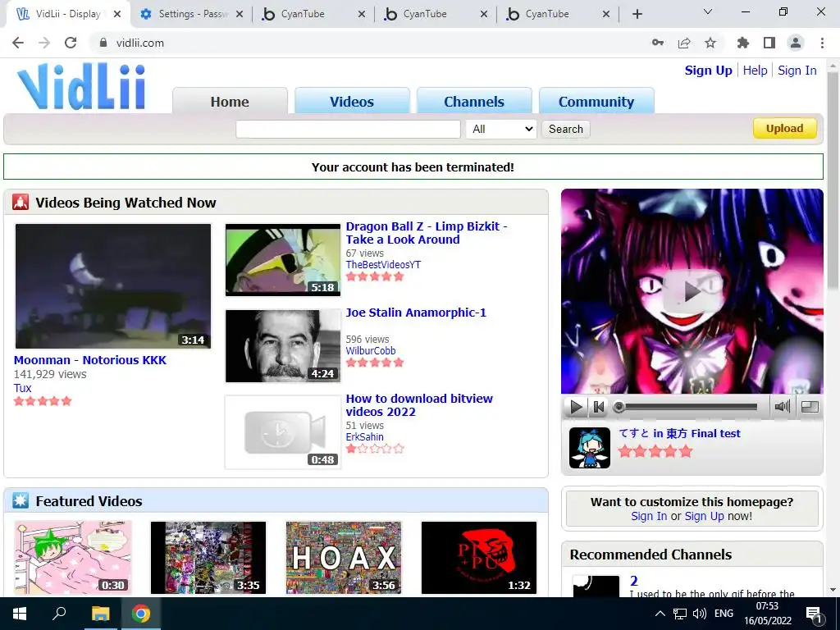Toggle the player fullscreen icon

(810, 407)
